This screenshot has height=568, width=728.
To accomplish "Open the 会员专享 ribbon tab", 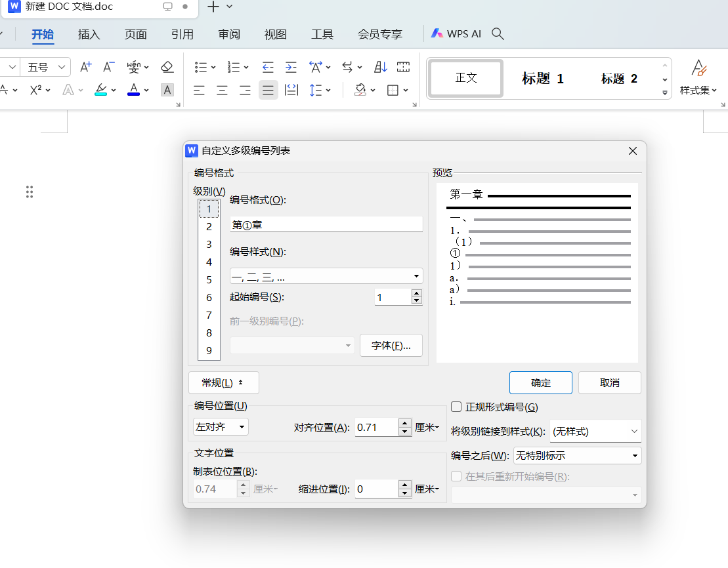I will (380, 34).
